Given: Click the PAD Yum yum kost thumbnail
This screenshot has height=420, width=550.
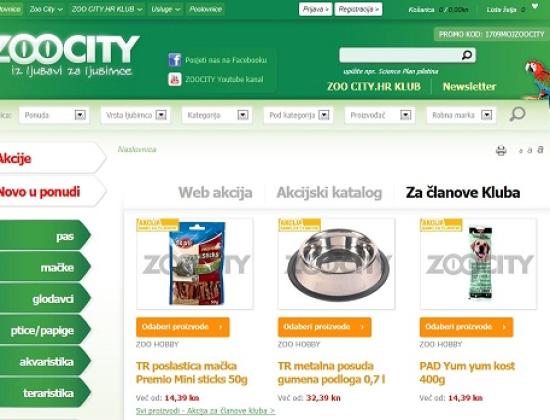Looking at the screenshot, I should pos(478,264).
